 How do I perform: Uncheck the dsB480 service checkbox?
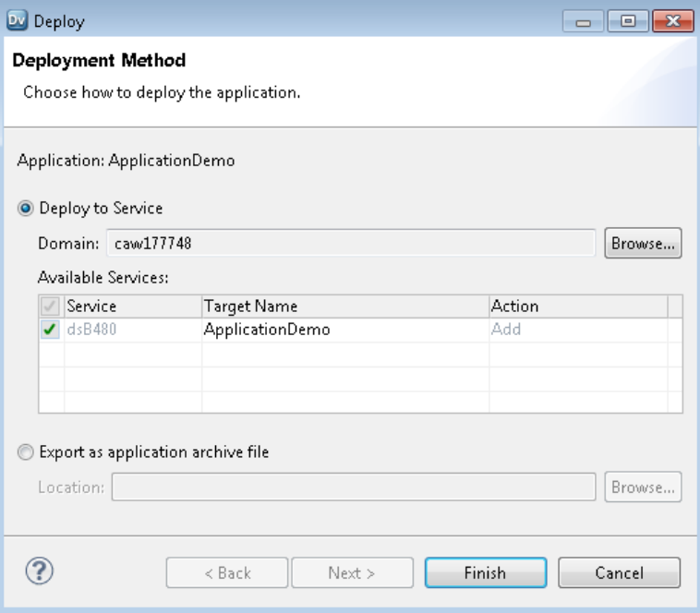coord(51,330)
